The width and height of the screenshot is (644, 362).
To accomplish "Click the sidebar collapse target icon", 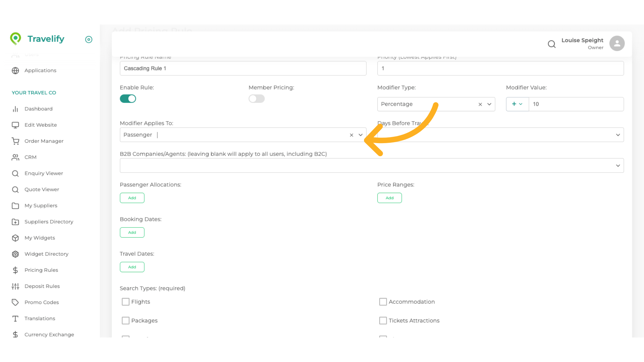I will click(89, 40).
